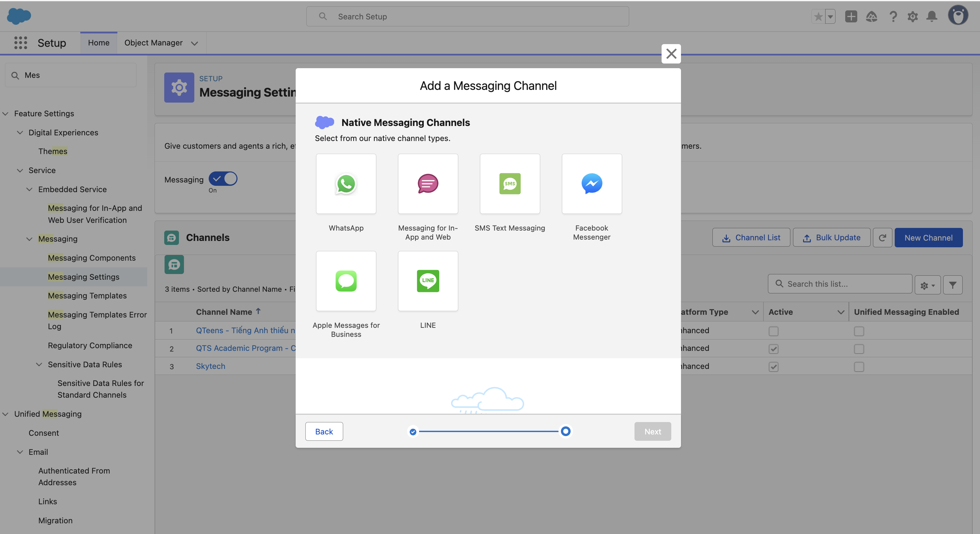Select the WhatsApp channel tile
This screenshot has width=980, height=534.
pos(346,183)
